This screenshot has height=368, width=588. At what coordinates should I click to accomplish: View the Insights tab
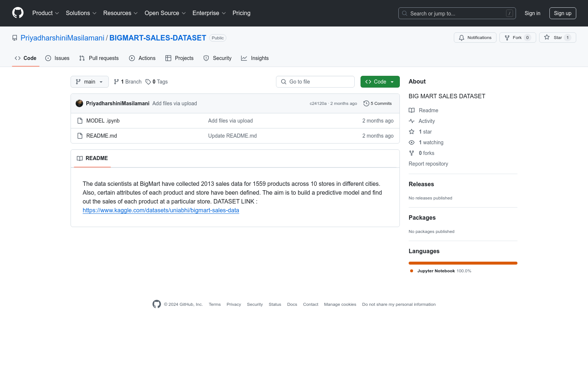pyautogui.click(x=255, y=58)
